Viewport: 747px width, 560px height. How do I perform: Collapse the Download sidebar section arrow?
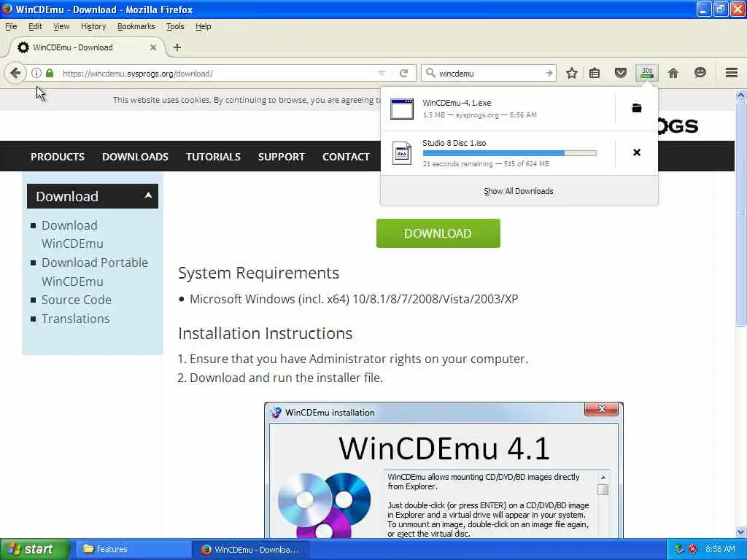148,195
